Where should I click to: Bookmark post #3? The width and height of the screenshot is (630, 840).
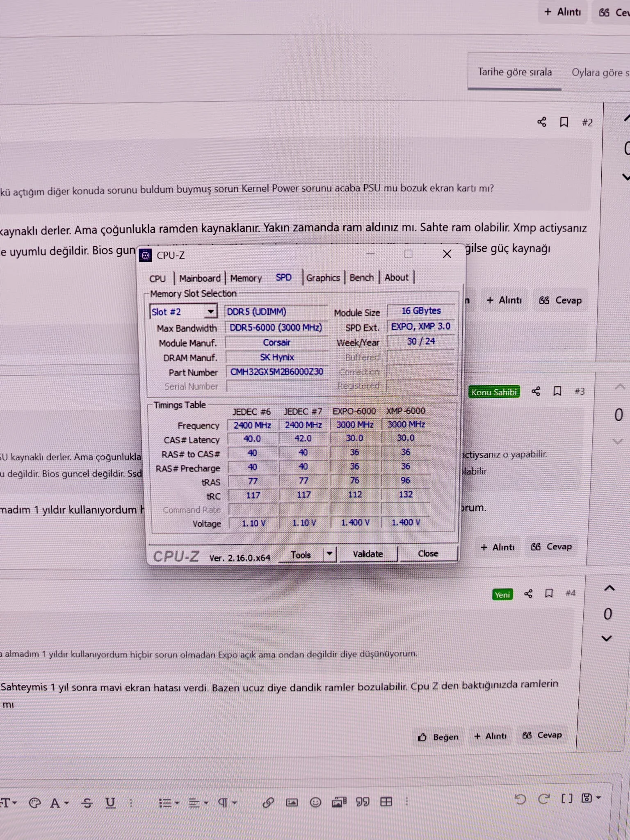coord(557,391)
